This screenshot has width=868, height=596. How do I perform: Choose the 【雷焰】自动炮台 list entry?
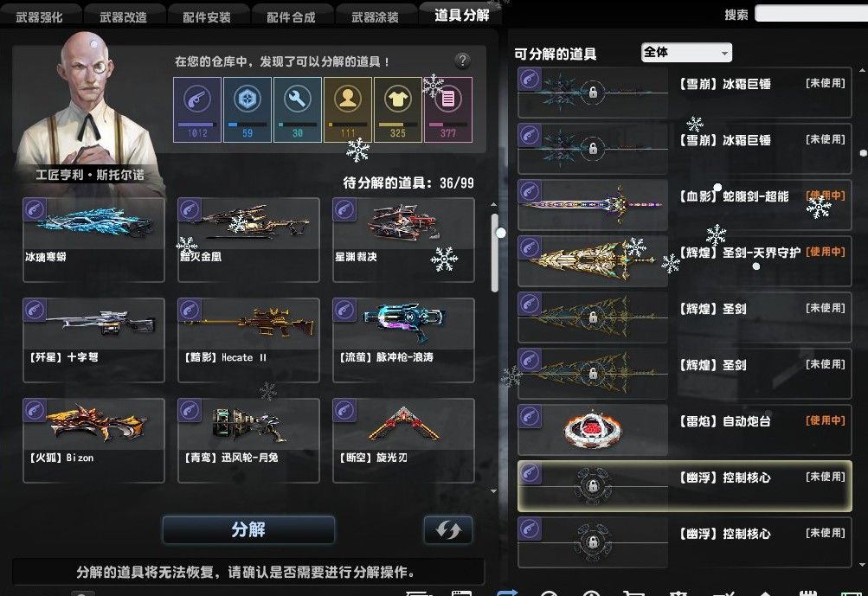pyautogui.click(x=685, y=429)
